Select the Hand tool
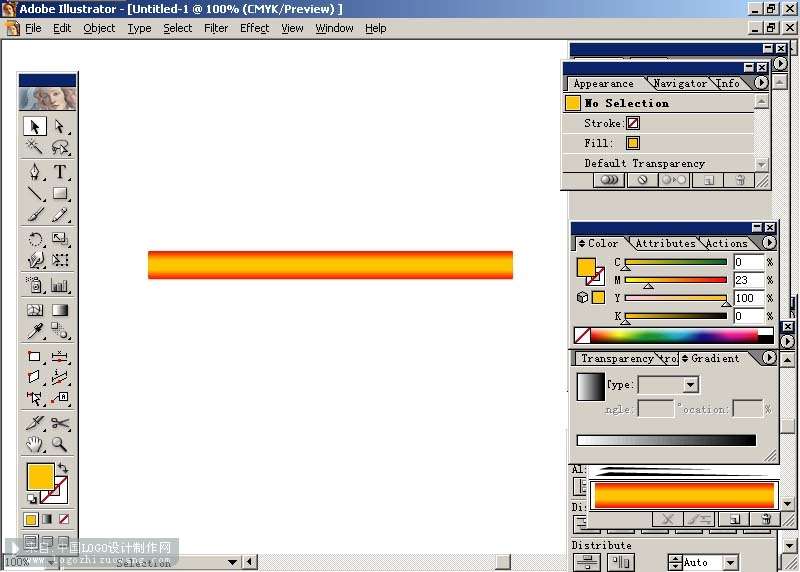The height and width of the screenshot is (572, 800). [x=35, y=444]
